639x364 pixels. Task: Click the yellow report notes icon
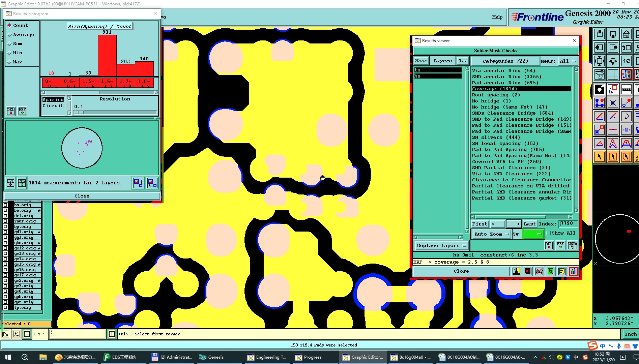pyautogui.click(x=562, y=271)
